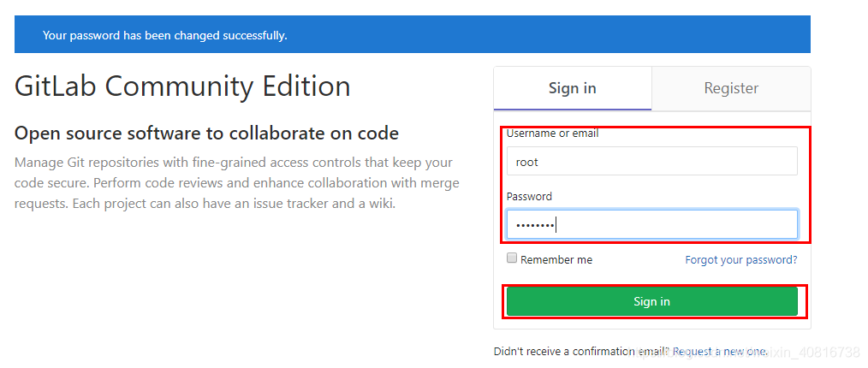This screenshot has width=868, height=368.
Task: Click the Remember me label text
Action: [556, 259]
